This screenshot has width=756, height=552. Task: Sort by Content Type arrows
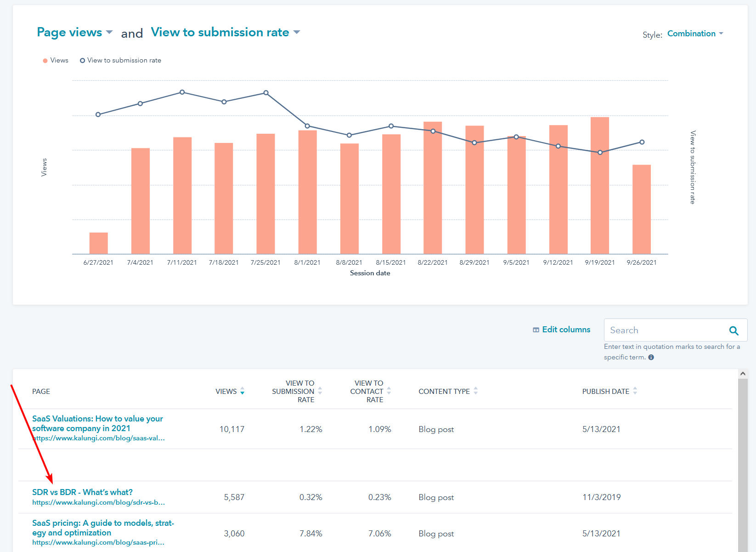pos(475,391)
